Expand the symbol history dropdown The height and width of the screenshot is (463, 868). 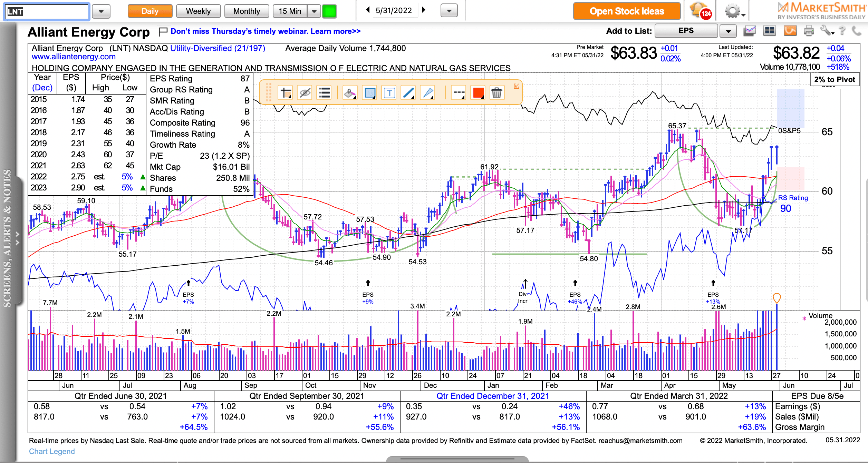101,11
